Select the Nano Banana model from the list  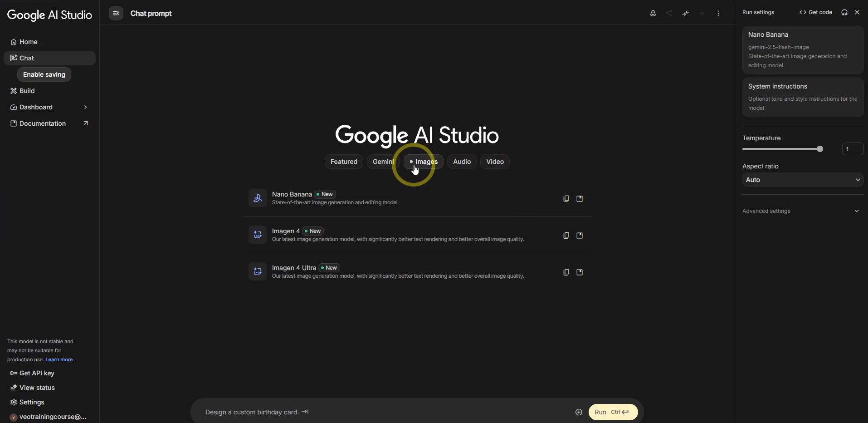tap(417, 198)
